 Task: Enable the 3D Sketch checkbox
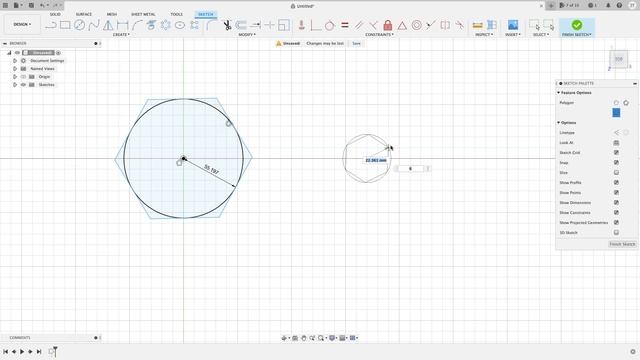[616, 233]
